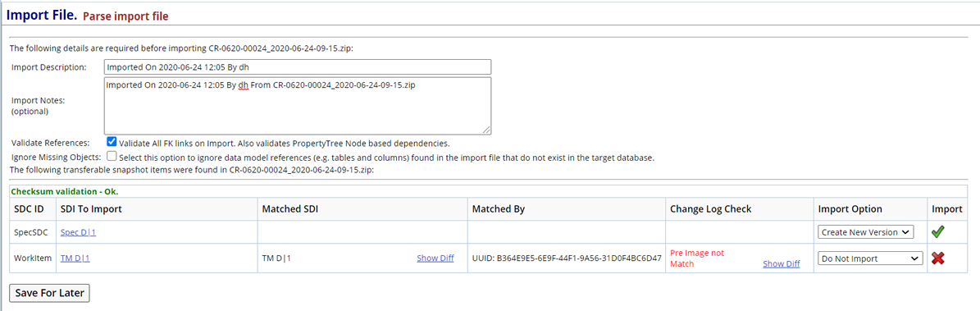980x311 pixels.
Task: Open the Spec D|1 link
Action: 78,232
